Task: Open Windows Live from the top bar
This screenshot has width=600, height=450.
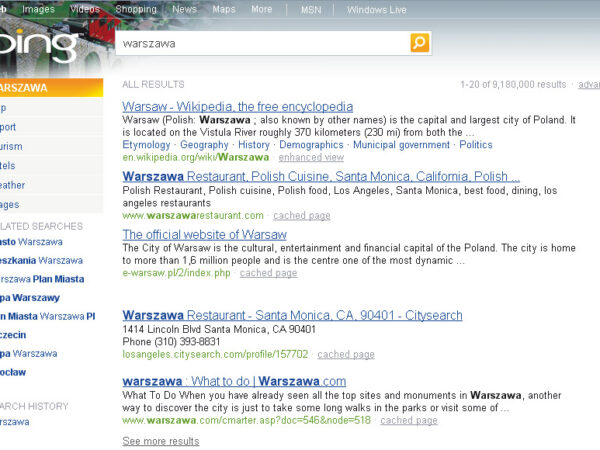Action: pos(377,9)
